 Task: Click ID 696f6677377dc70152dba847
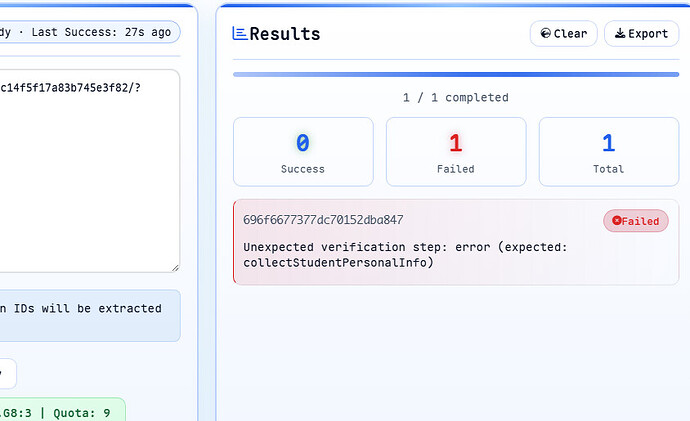click(323, 220)
